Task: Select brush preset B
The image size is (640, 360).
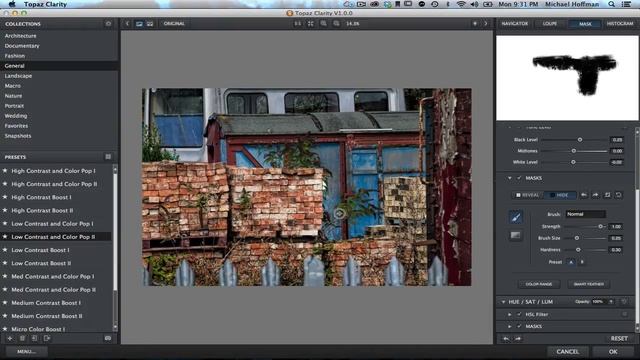Action: [x=582, y=262]
